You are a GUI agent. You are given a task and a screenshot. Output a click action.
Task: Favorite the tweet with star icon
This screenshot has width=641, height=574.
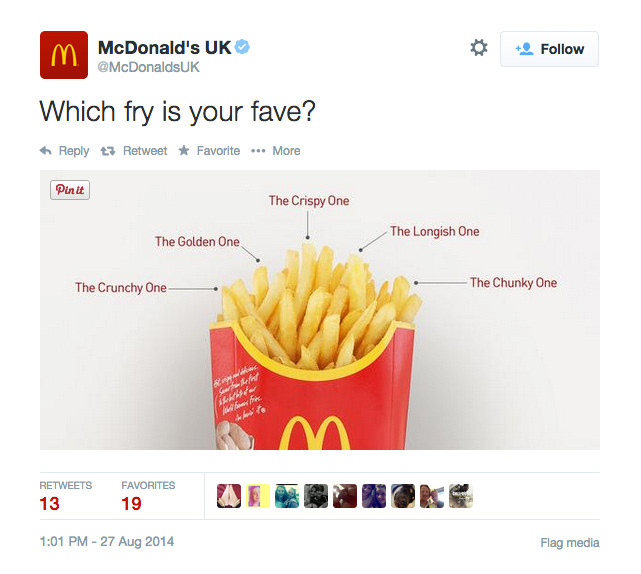click(x=209, y=151)
